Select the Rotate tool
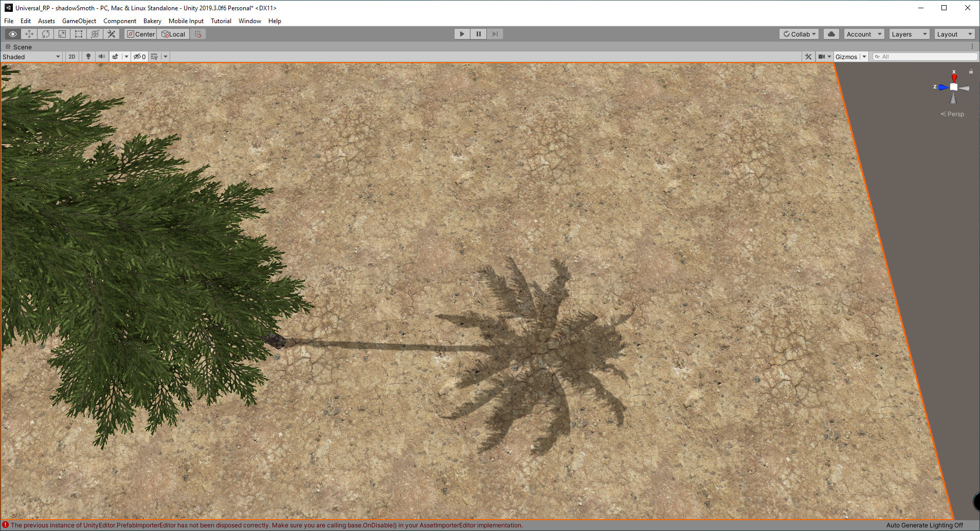Viewport: 980px width, 531px height. tap(46, 33)
